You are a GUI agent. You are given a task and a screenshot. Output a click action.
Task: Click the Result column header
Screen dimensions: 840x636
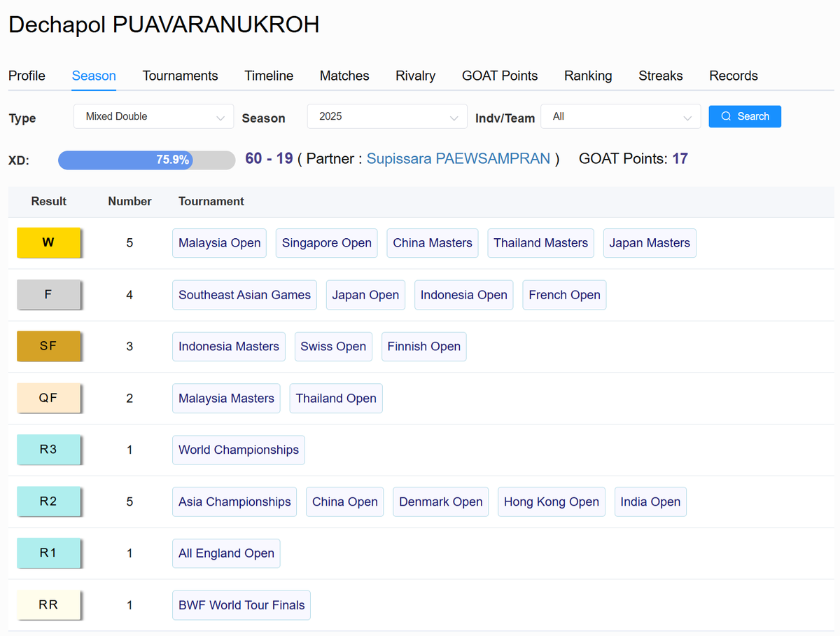pos(49,201)
